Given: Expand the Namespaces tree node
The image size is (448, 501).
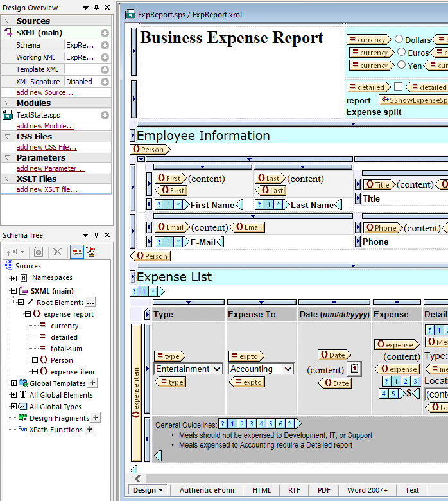Looking at the screenshot, I should (x=14, y=278).
